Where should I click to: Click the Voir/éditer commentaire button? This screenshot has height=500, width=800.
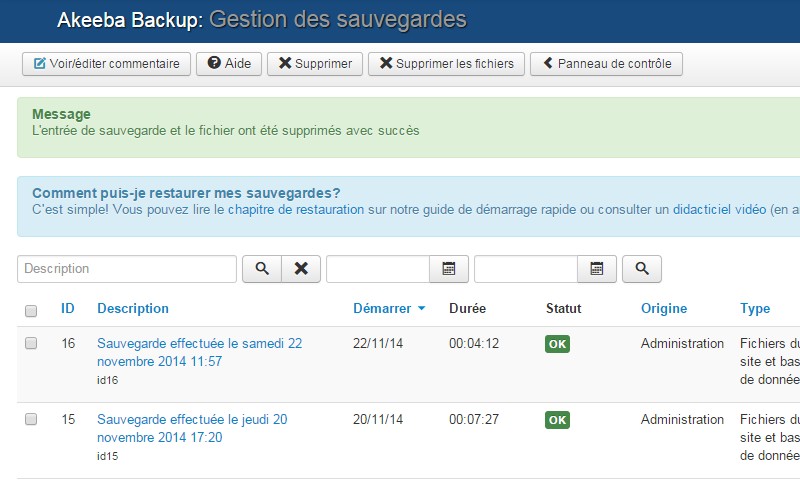pos(106,64)
